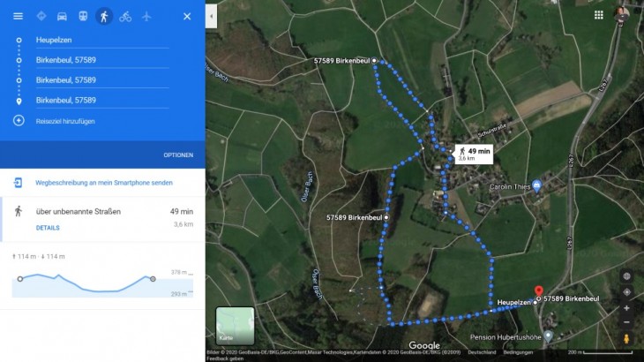Select walking travel mode
Screen dimensions: 644x362
pos(104,16)
